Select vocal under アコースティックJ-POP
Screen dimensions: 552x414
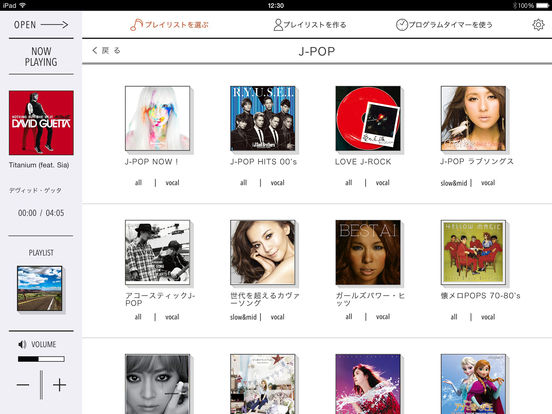(x=172, y=317)
